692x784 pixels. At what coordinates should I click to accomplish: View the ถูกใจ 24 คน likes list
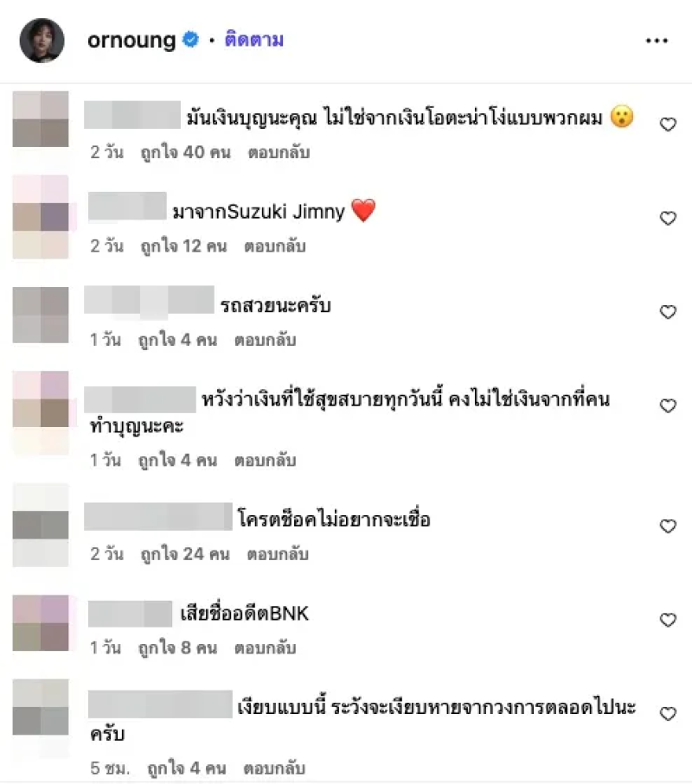point(185,554)
